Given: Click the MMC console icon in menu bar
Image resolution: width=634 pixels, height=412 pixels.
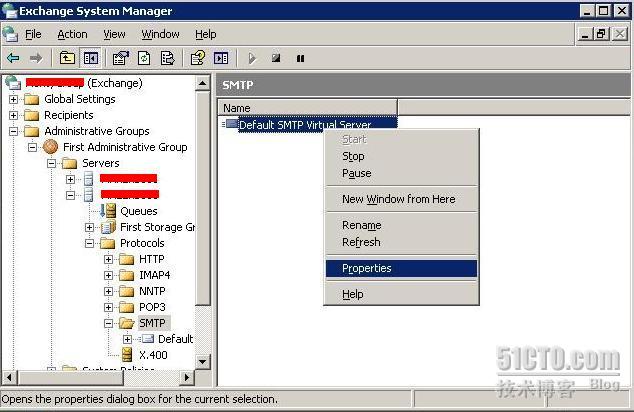Looking at the screenshot, I should point(11,34).
